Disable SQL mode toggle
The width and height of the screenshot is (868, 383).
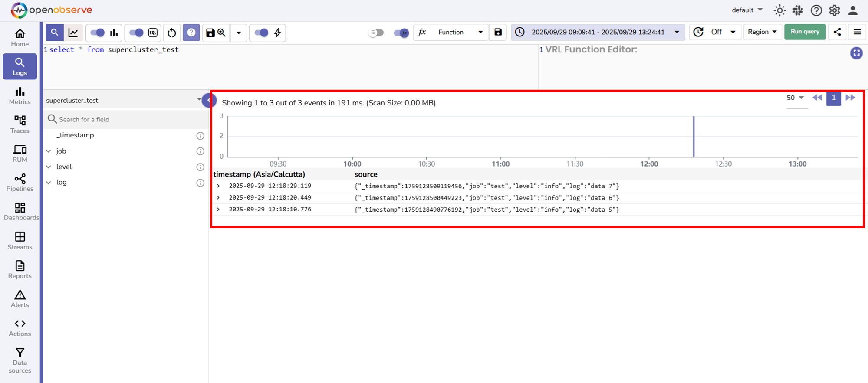coord(136,33)
